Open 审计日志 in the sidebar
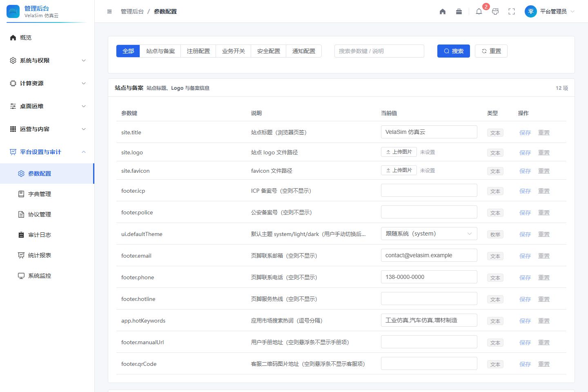Screen dimensions: 588x392 (x=47, y=235)
